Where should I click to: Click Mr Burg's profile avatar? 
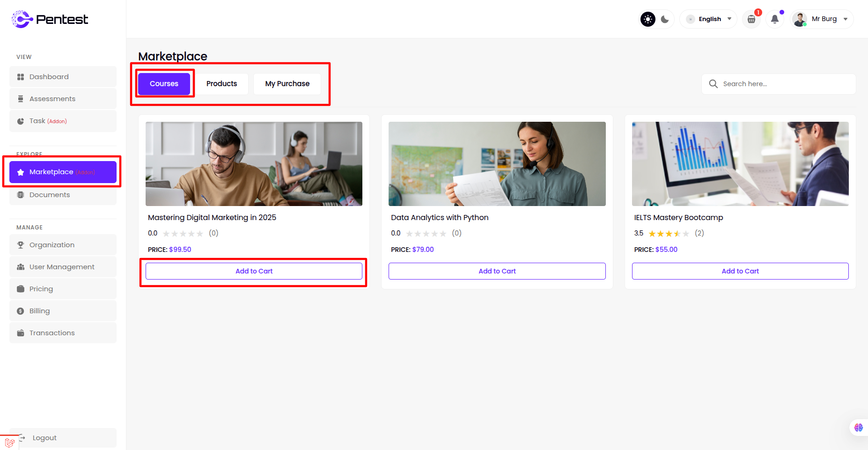pos(800,19)
